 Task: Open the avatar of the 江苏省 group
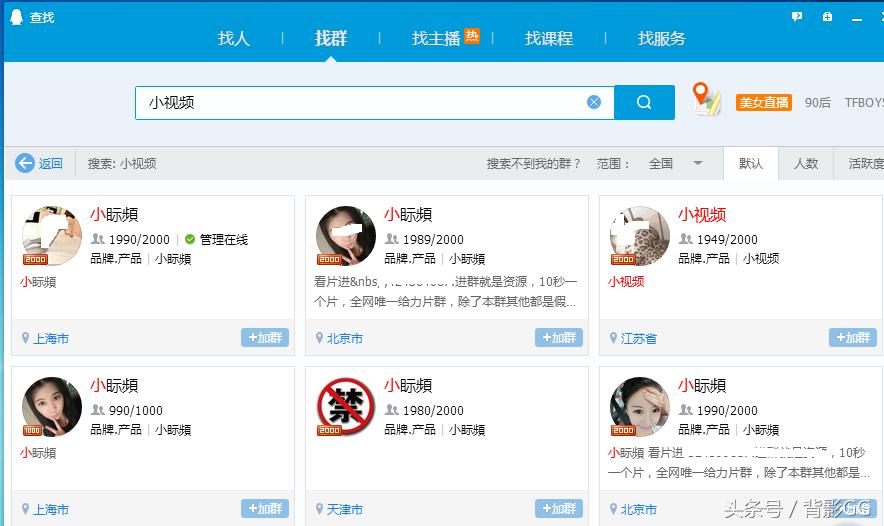639,236
